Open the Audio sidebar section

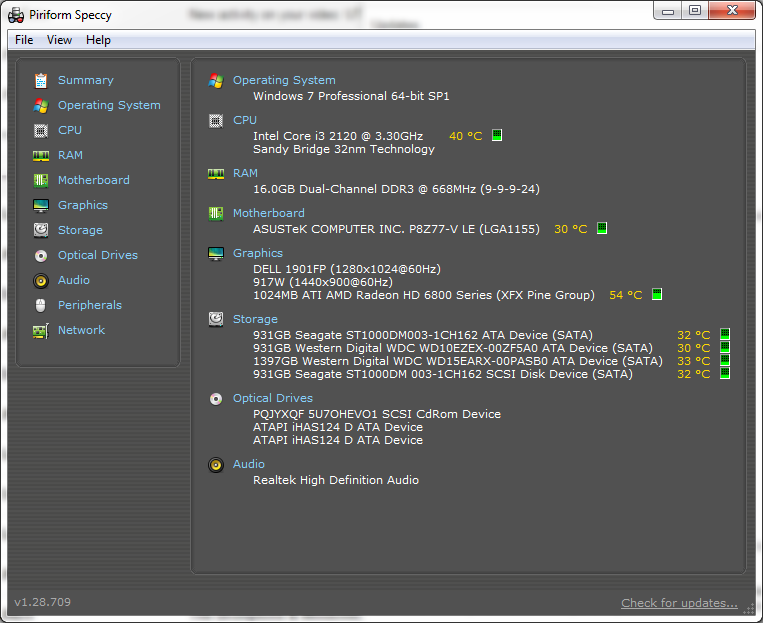tap(73, 280)
